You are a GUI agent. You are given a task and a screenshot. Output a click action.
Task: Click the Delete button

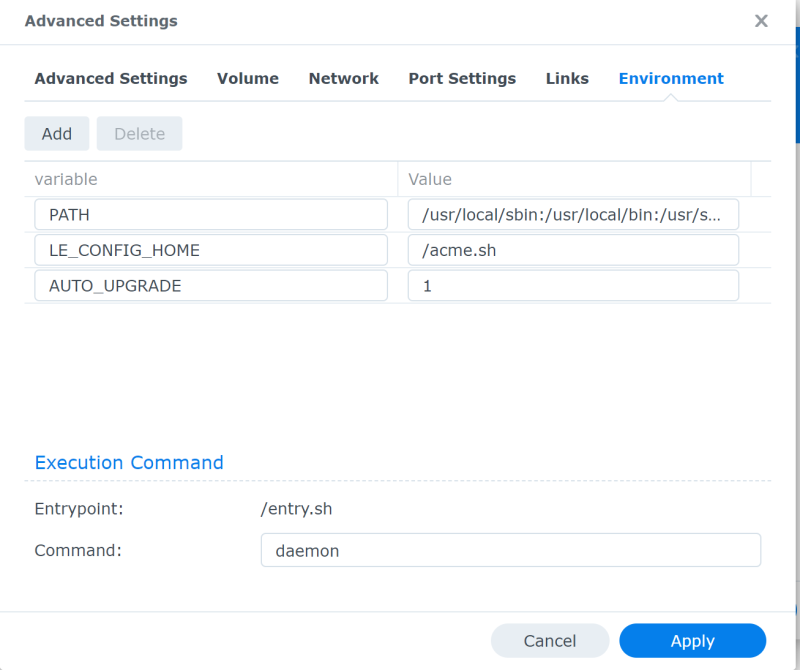pyautogui.click(x=139, y=134)
